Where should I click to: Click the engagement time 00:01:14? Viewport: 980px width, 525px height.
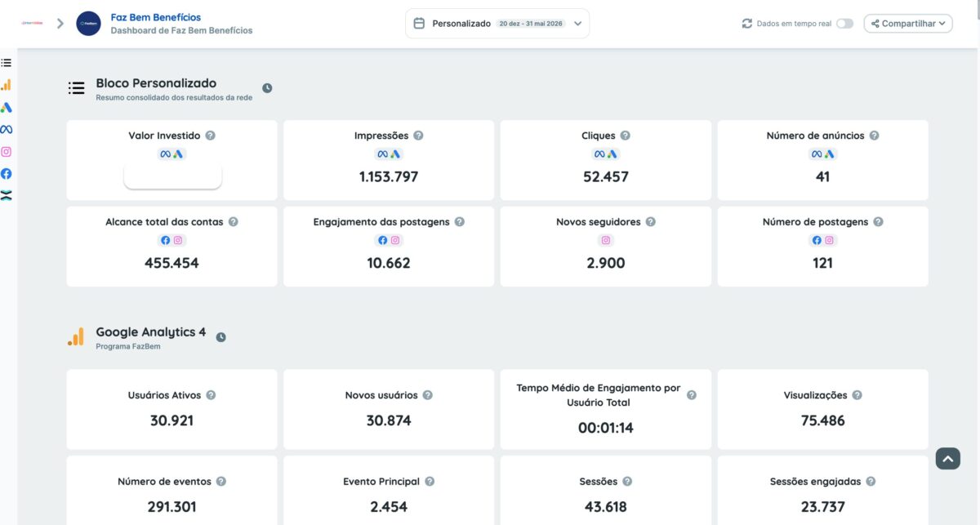coord(606,428)
